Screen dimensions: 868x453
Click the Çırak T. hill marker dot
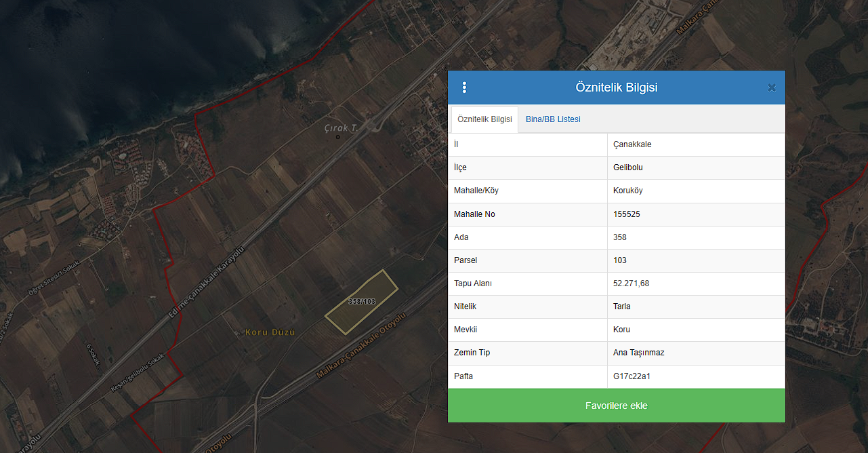tap(337, 137)
